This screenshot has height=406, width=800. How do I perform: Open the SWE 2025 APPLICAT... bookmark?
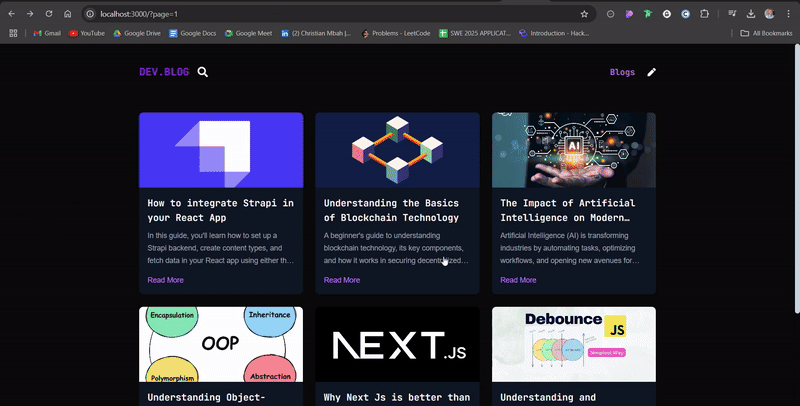tap(475, 33)
